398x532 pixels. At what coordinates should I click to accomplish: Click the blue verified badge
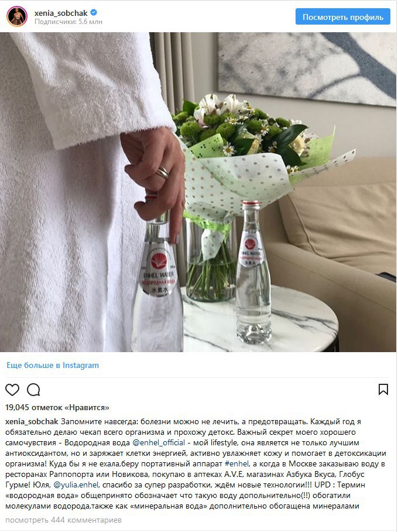[x=94, y=12]
